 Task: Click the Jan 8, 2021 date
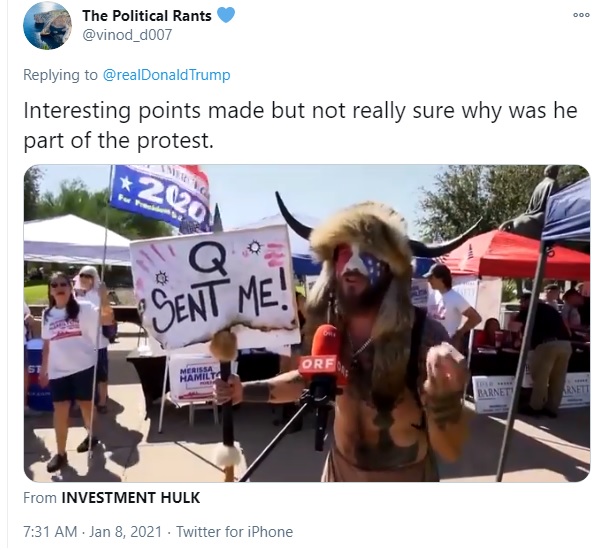click(125, 532)
